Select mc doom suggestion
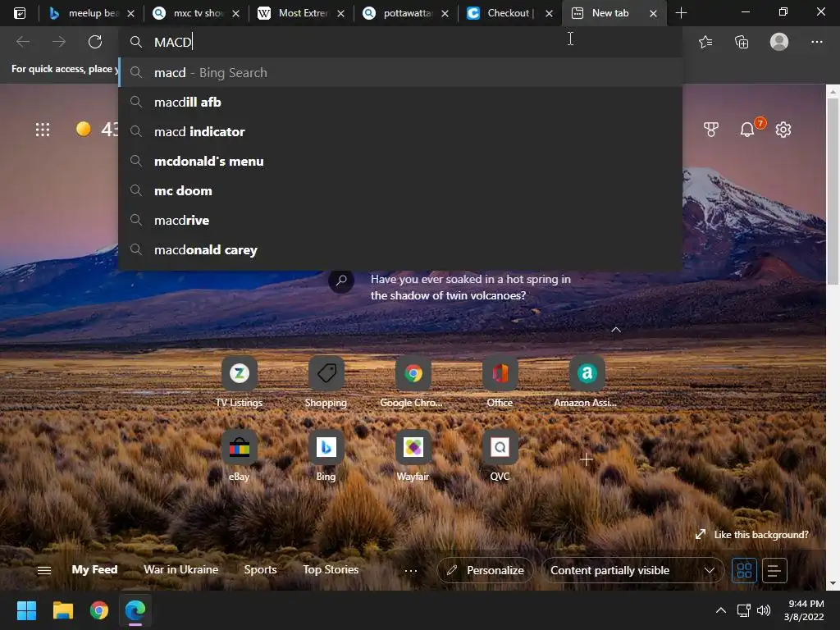Viewport: 840px width, 630px height. (x=400, y=190)
